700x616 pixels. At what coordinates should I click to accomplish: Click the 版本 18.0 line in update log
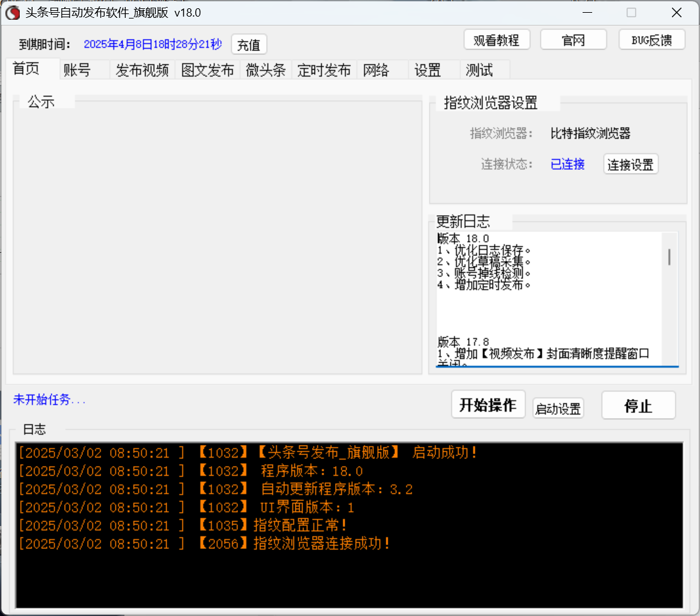[463, 238]
